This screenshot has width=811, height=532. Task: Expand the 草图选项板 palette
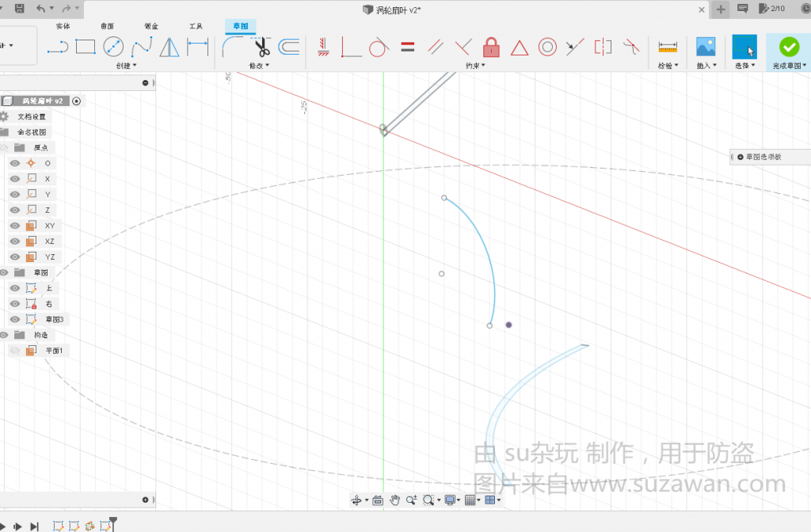point(741,157)
